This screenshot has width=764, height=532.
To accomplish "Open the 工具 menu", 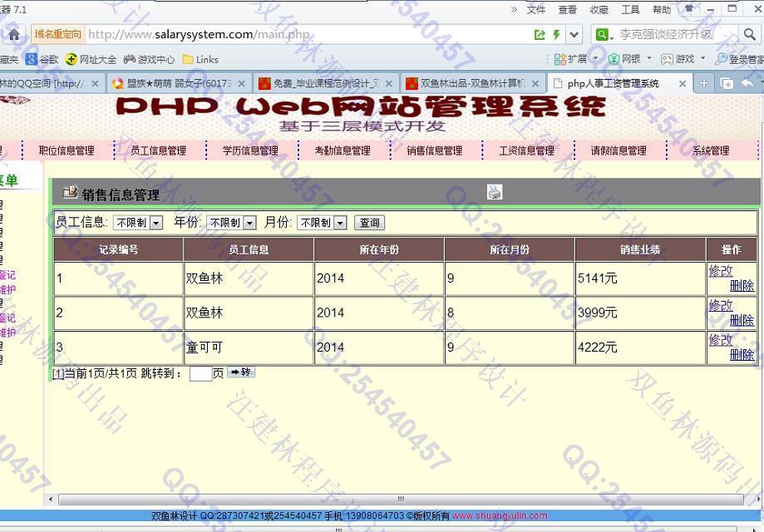I will click(x=630, y=9).
